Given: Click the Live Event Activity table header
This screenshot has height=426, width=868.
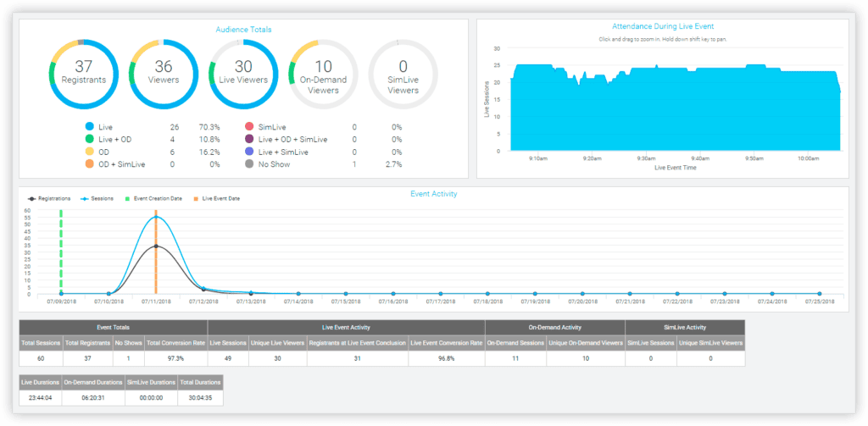Looking at the screenshot, I should click(x=346, y=327).
